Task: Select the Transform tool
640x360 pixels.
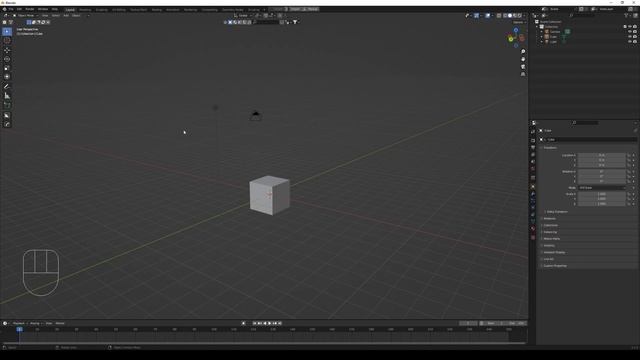Action: point(7,77)
